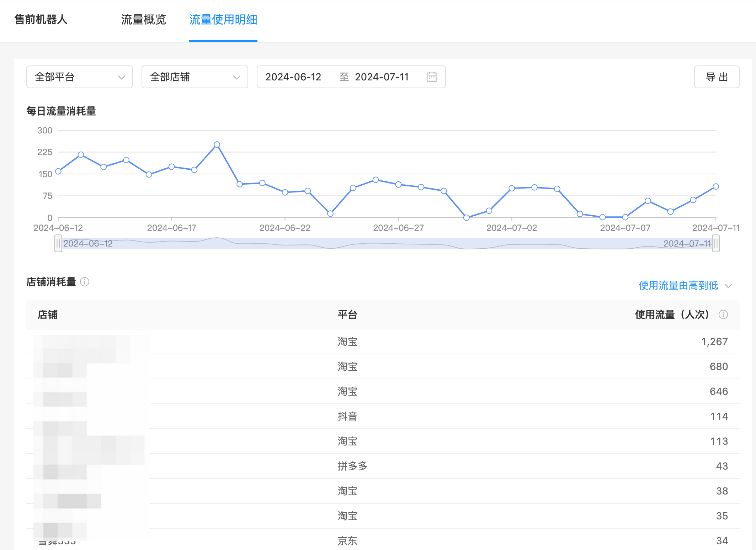The height and width of the screenshot is (550, 756).
Task: Click the peak data point of the chart
Action: pyautogui.click(x=217, y=144)
